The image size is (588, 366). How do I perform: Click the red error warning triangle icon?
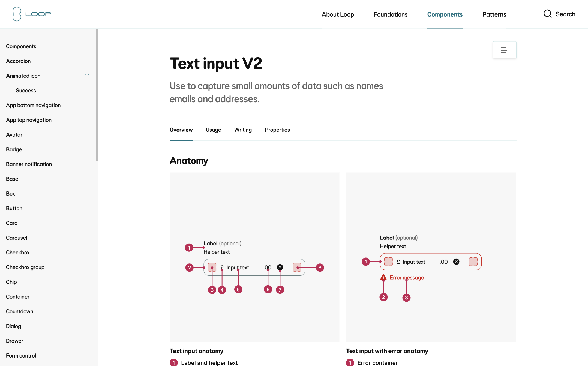pyautogui.click(x=383, y=278)
